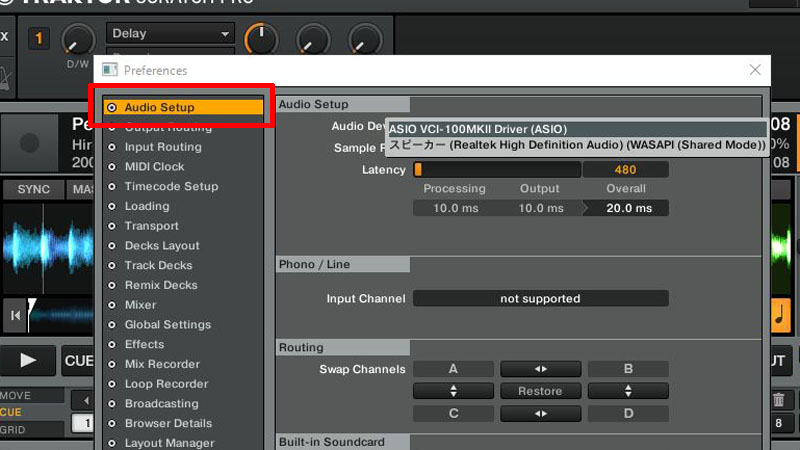The width and height of the screenshot is (800, 450).
Task: Swap channels A and B horizontally
Action: tap(540, 369)
